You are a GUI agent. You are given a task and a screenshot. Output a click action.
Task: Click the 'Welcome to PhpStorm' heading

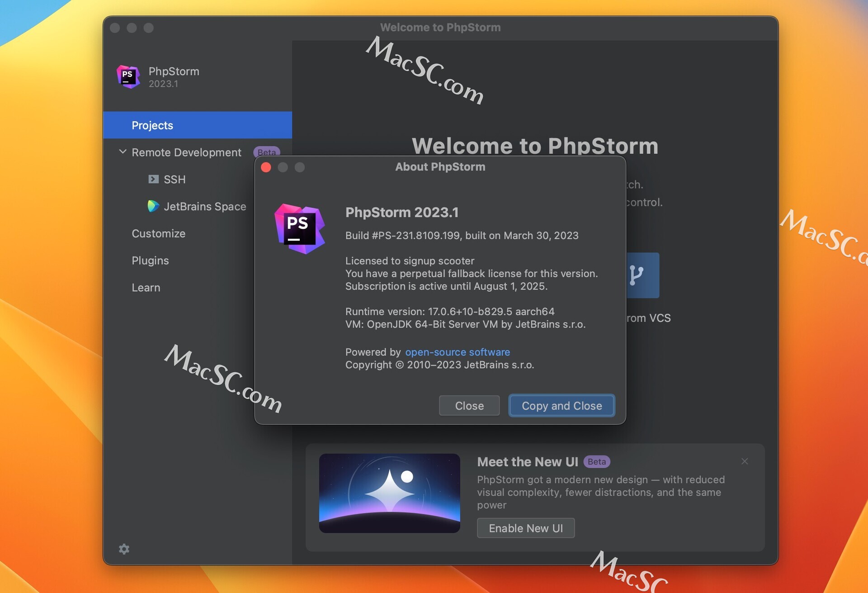click(x=535, y=146)
